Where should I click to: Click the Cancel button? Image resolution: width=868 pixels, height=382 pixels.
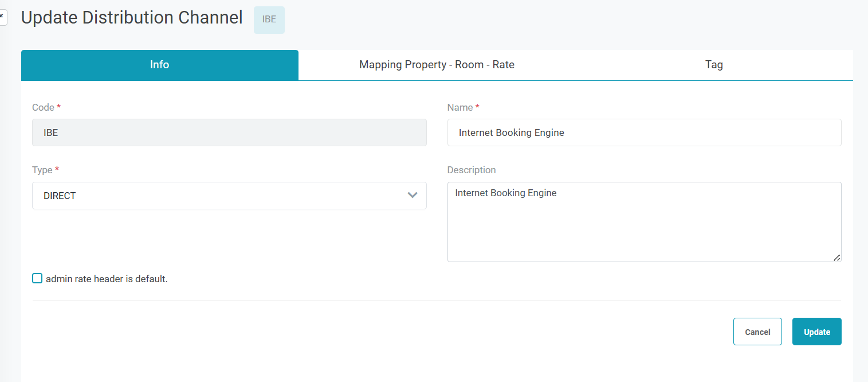point(757,332)
